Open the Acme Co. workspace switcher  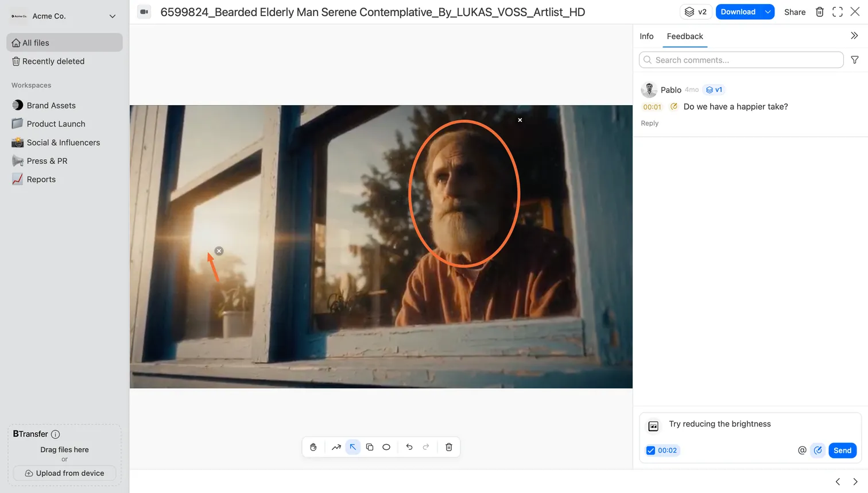[x=64, y=16]
